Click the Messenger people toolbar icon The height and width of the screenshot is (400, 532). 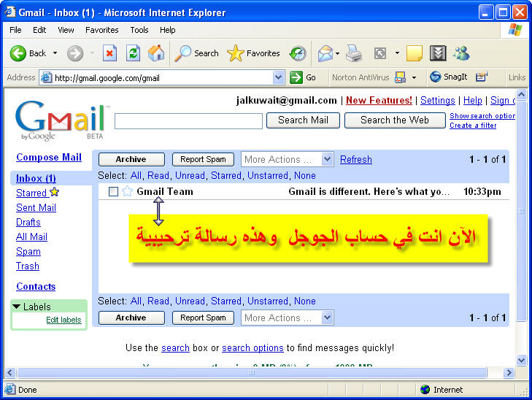point(461,53)
